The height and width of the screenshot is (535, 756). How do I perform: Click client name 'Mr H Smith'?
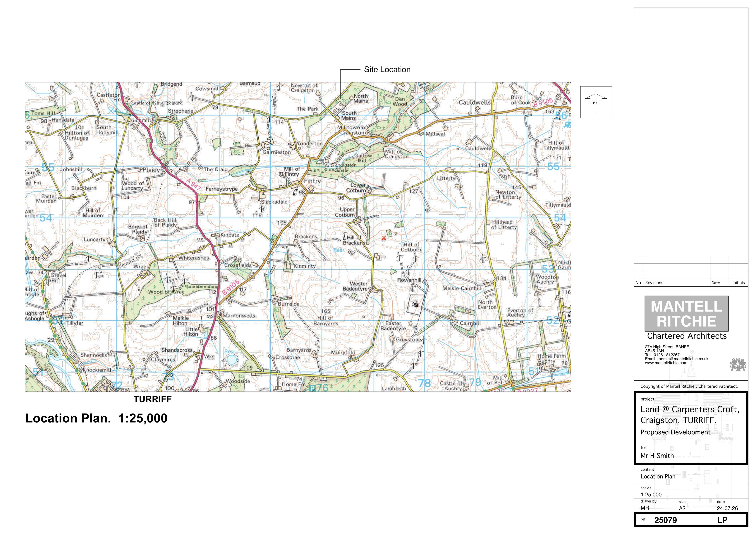click(657, 456)
